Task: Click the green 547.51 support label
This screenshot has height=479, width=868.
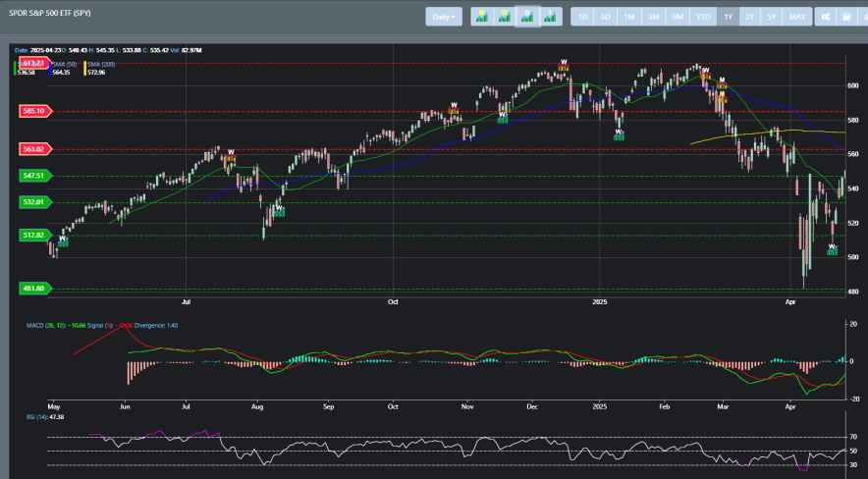Action: pyautogui.click(x=35, y=176)
